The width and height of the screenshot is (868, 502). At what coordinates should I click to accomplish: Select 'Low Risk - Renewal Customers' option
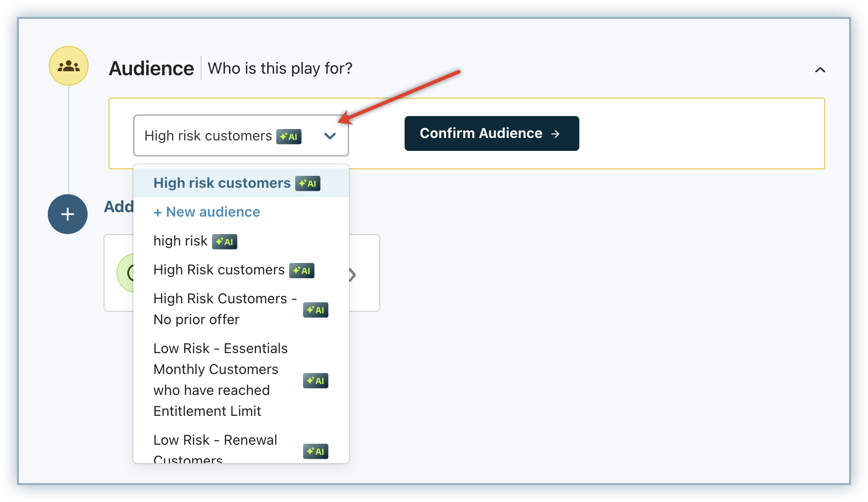[x=241, y=448]
